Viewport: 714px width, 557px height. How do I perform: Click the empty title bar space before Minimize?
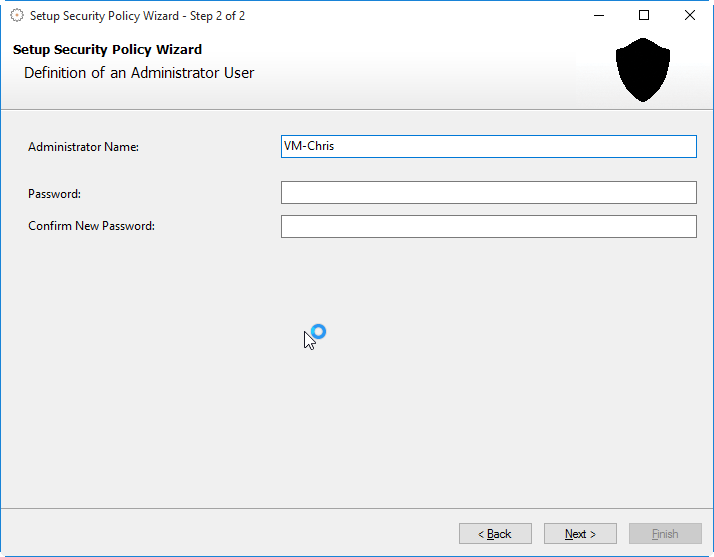pyautogui.click(x=420, y=16)
